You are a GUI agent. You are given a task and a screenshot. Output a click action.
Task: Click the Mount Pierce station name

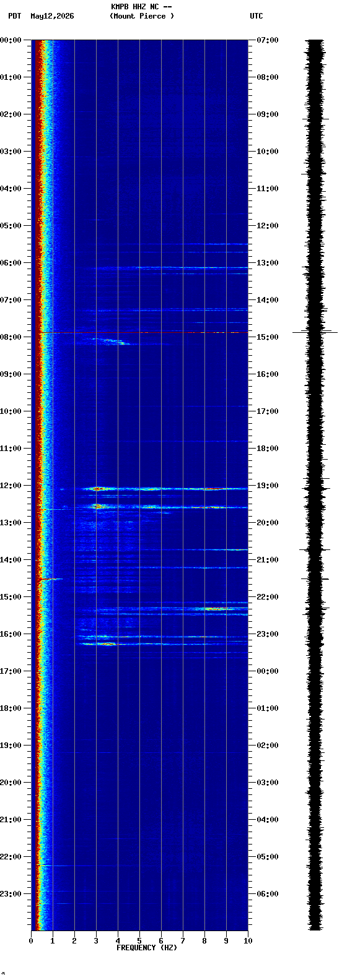(142, 16)
